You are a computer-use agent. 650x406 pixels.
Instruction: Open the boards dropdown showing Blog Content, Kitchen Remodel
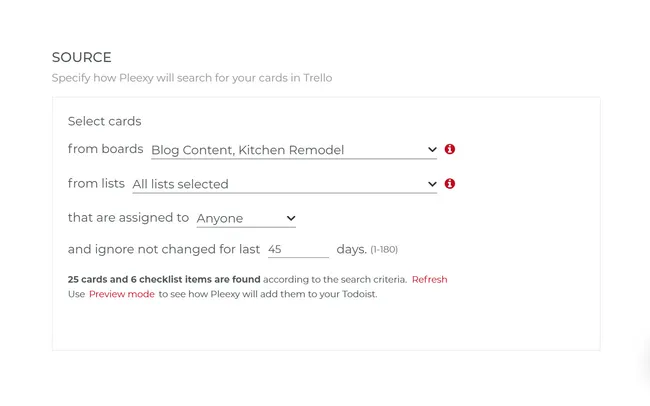(x=285, y=150)
